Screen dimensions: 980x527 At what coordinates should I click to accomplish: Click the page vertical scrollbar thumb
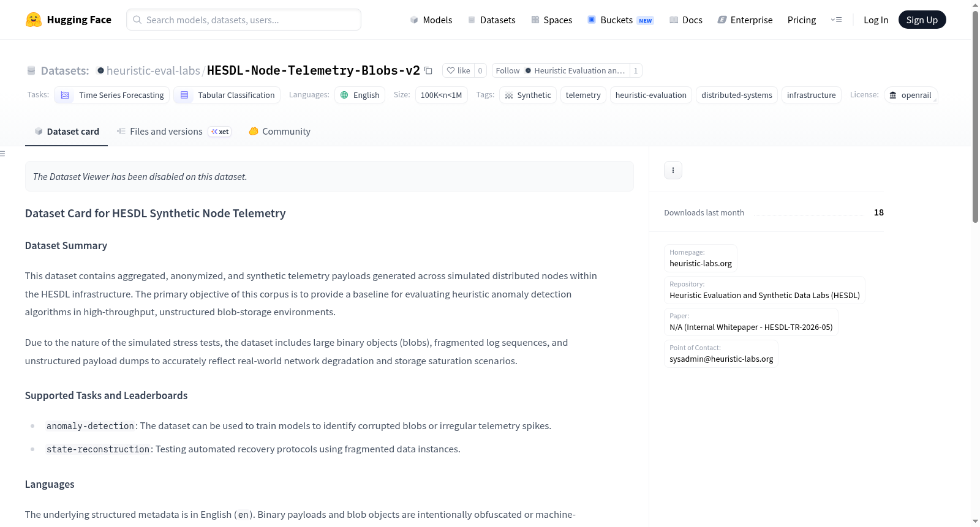[x=975, y=116]
